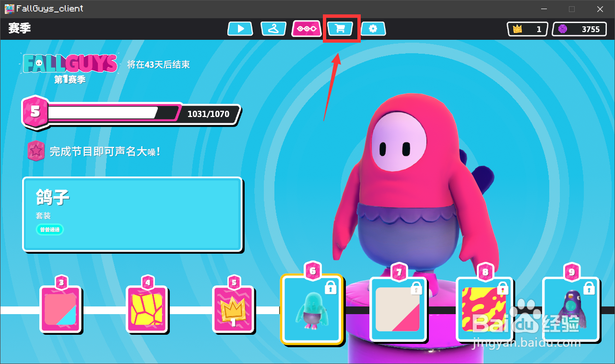Click the pink Fall Guy character

point(413,192)
